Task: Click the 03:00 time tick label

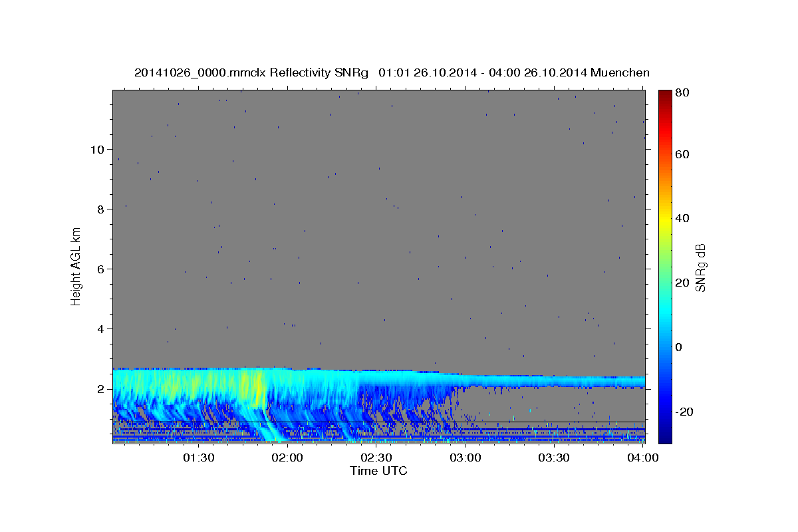Action: pyautogui.click(x=465, y=458)
